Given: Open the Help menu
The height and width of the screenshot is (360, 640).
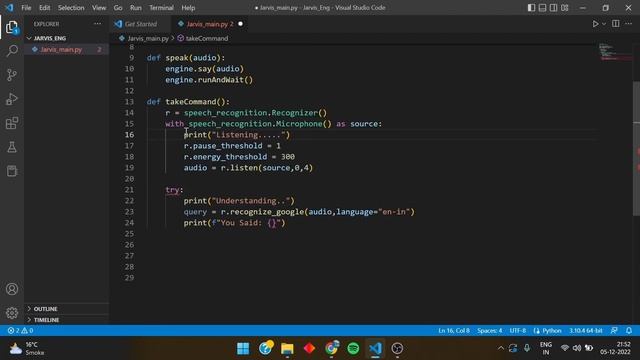Looking at the screenshot, I should coord(188,8).
